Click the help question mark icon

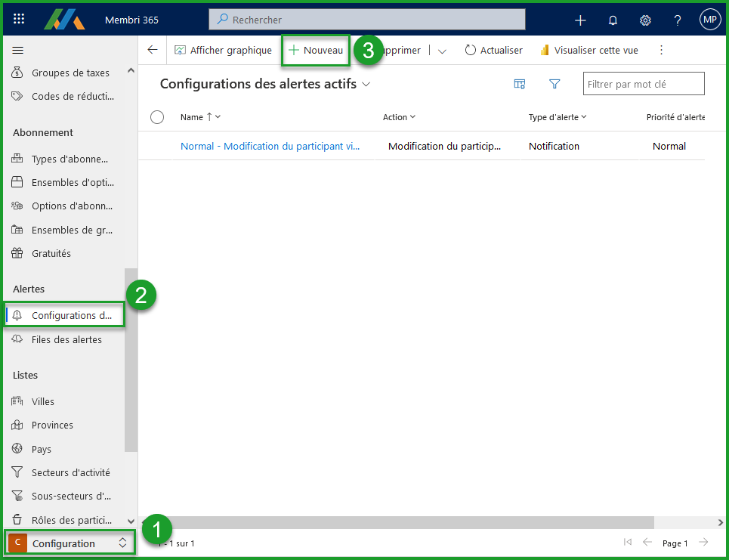click(x=678, y=20)
